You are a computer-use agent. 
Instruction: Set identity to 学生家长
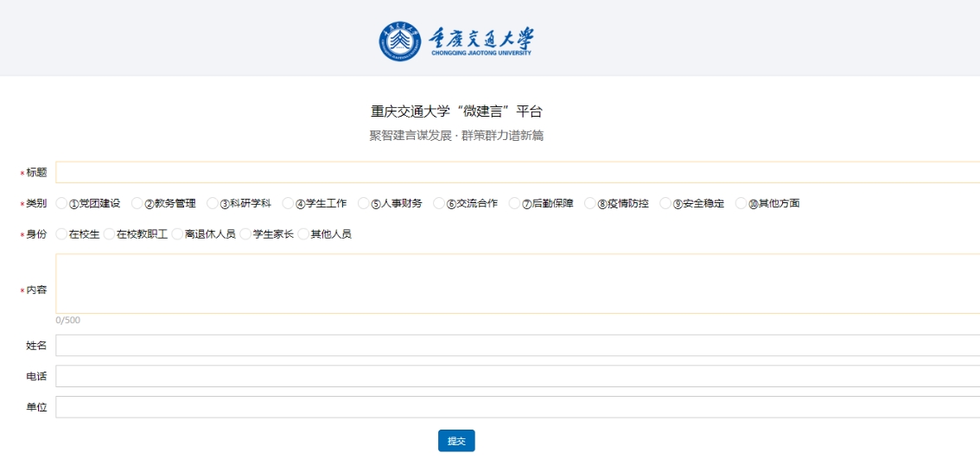[245, 234]
